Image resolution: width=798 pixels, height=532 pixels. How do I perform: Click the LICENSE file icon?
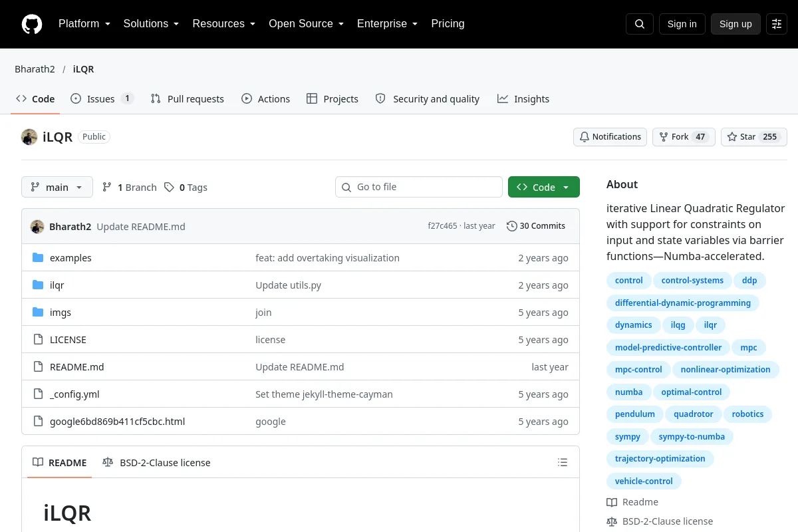(38, 340)
